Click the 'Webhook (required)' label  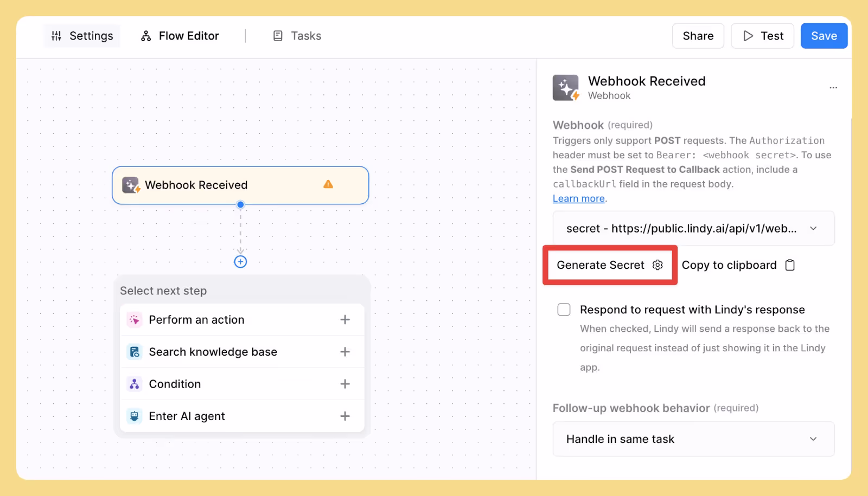[603, 125]
